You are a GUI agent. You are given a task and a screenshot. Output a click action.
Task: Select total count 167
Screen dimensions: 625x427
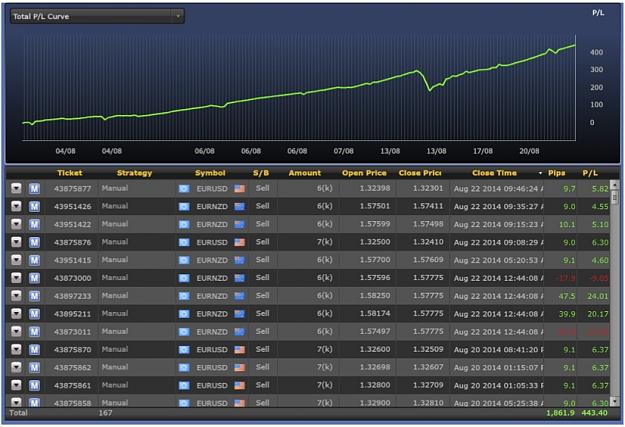(x=105, y=413)
